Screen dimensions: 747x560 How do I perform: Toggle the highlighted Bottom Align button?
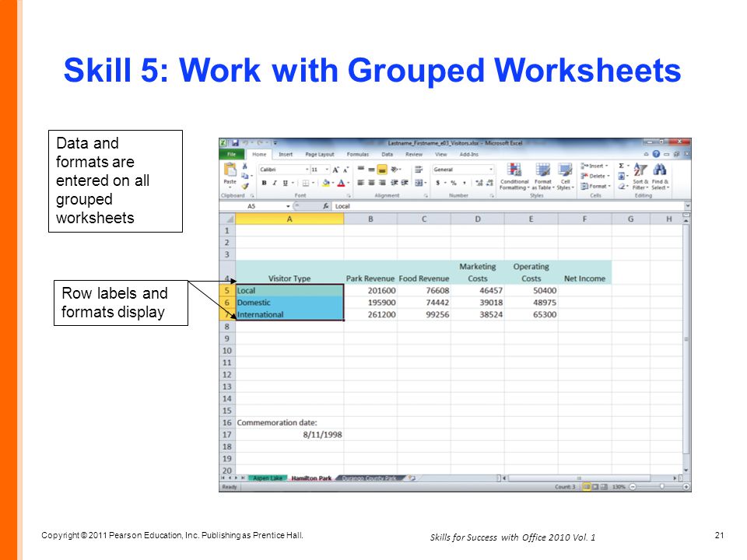pos(381,169)
